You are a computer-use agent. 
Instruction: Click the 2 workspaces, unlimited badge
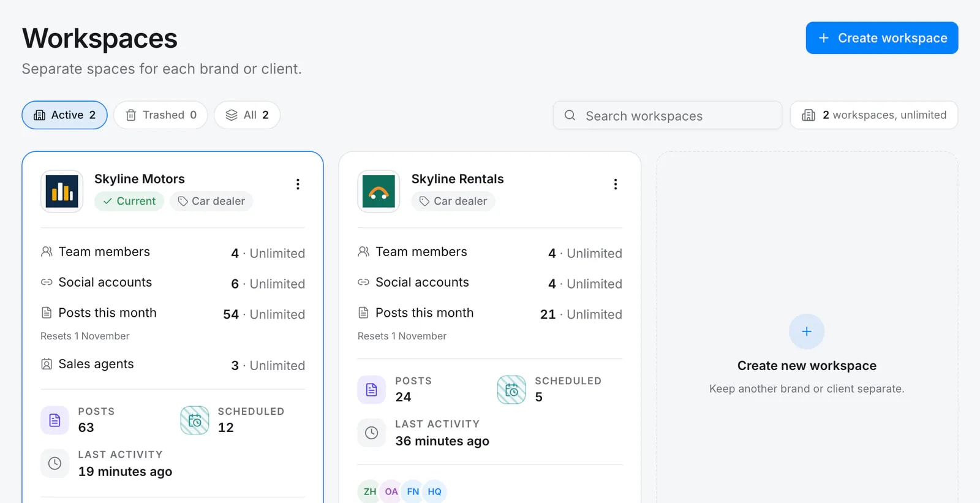[x=874, y=115]
